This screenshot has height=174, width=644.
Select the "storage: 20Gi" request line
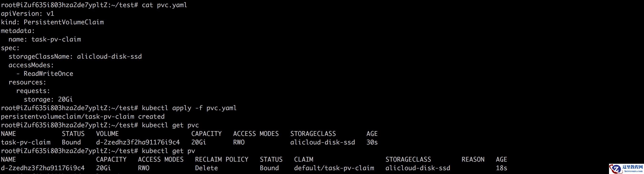coord(48,99)
